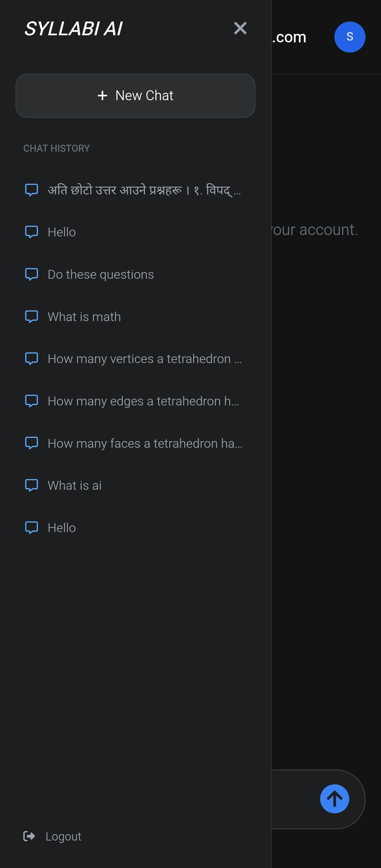381x868 pixels.
Task: Select the chat icon next to the Nepali chat title
Action: (32, 189)
